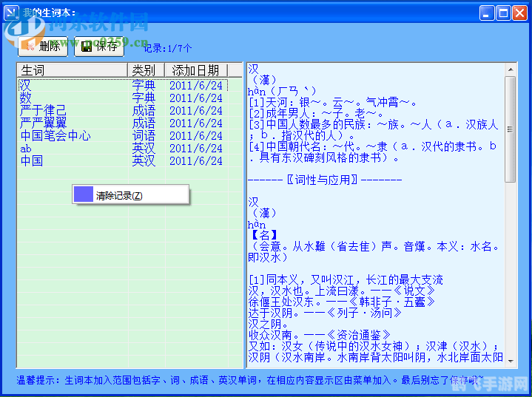Screen dimensions: 532x397
Task: Click the 温馨提示 tip text at the bottom
Action: coord(250,380)
